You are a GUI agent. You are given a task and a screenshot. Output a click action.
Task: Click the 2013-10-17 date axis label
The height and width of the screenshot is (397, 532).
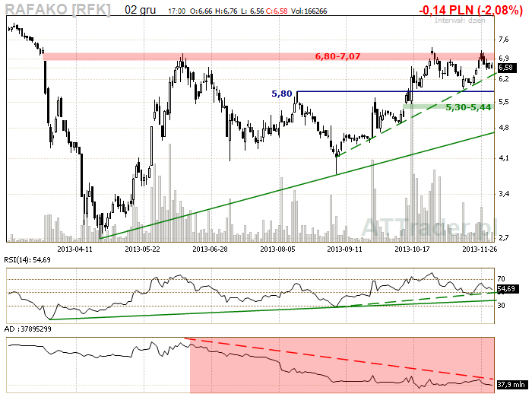pyautogui.click(x=412, y=249)
